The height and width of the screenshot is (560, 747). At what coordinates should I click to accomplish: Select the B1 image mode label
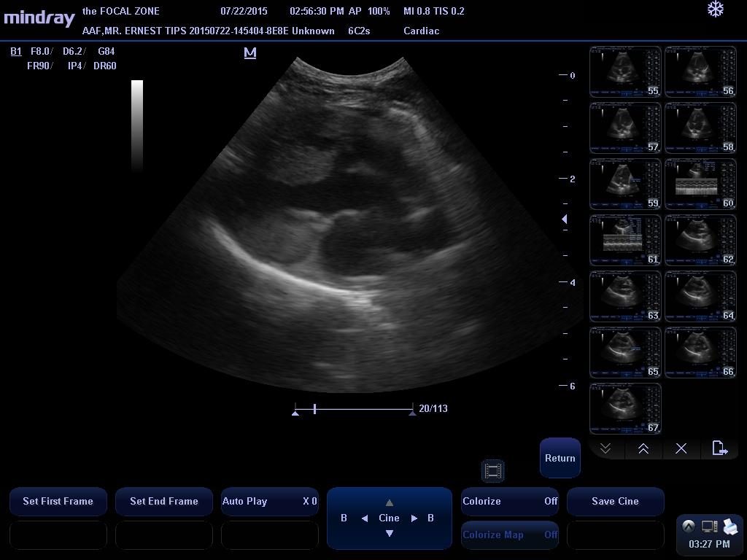coord(16,52)
